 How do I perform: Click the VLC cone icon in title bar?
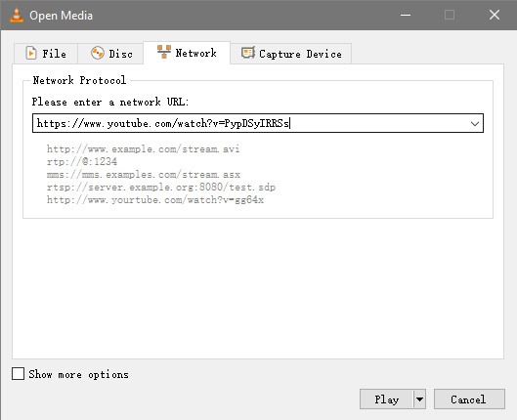coord(17,16)
